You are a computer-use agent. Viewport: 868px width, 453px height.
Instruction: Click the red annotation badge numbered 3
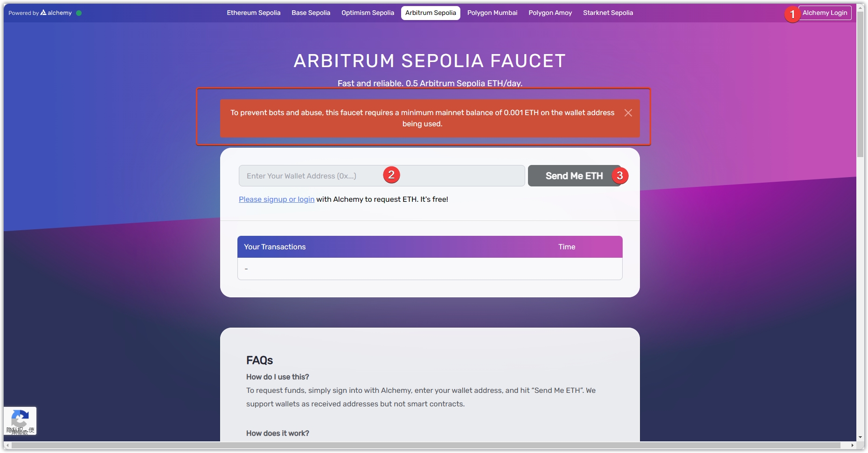tap(619, 176)
